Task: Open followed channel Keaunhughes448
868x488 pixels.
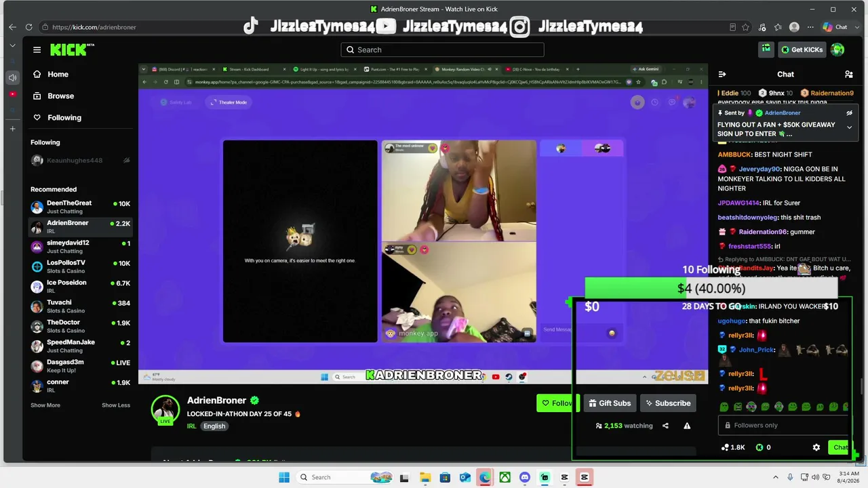Action: (x=80, y=161)
